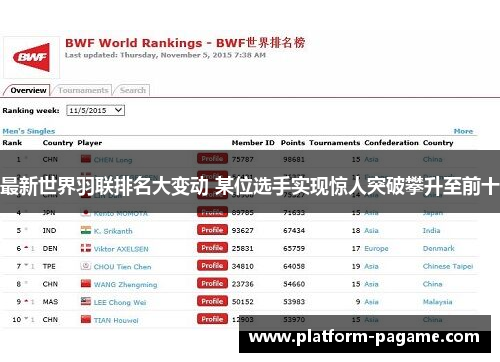Select member ID 34810
This screenshot has width=500, height=362.
(243, 266)
